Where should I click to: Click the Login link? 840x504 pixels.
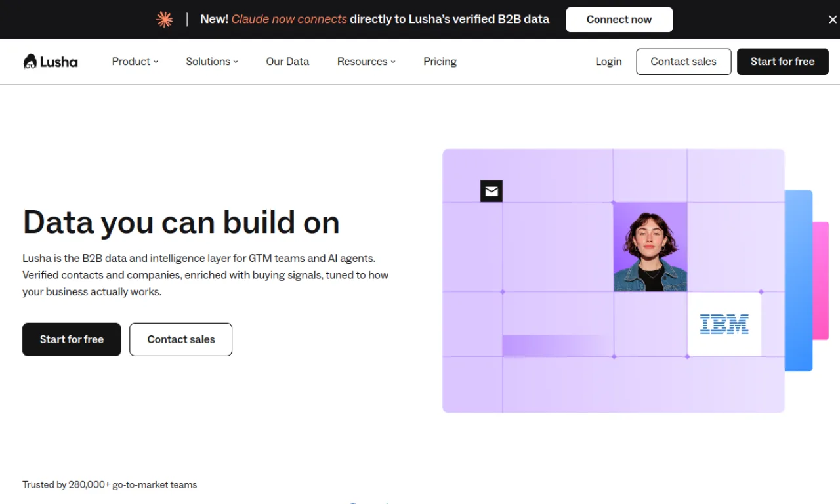(608, 62)
